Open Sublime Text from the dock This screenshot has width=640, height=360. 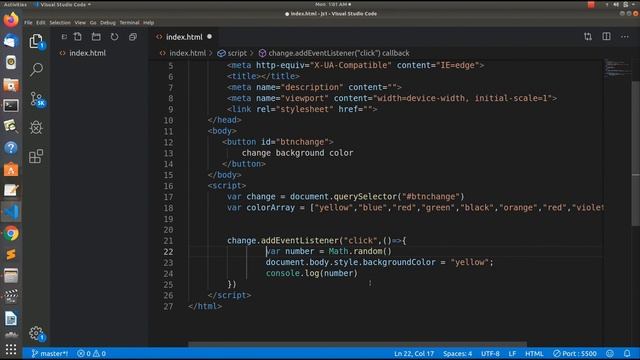pyautogui.click(x=11, y=255)
